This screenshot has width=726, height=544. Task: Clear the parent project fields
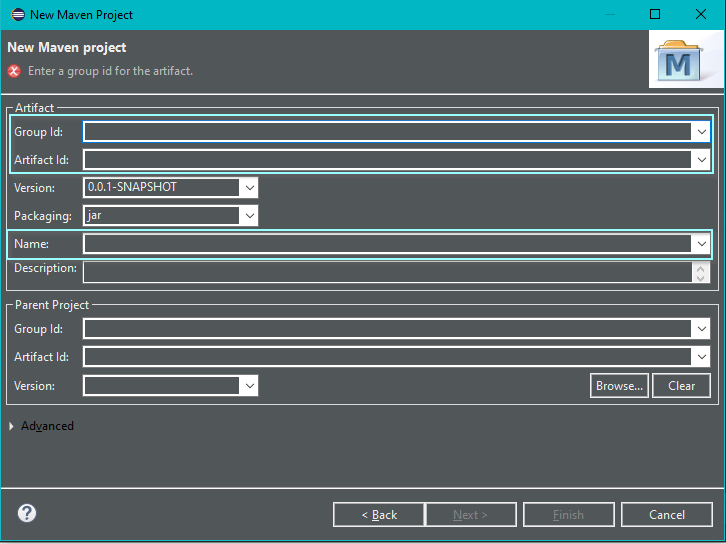681,386
